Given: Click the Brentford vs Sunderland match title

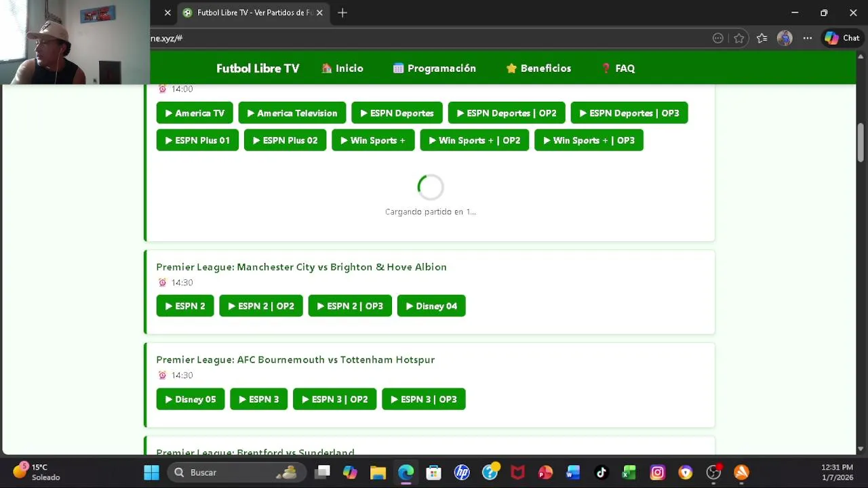Looking at the screenshot, I should click(x=256, y=451).
